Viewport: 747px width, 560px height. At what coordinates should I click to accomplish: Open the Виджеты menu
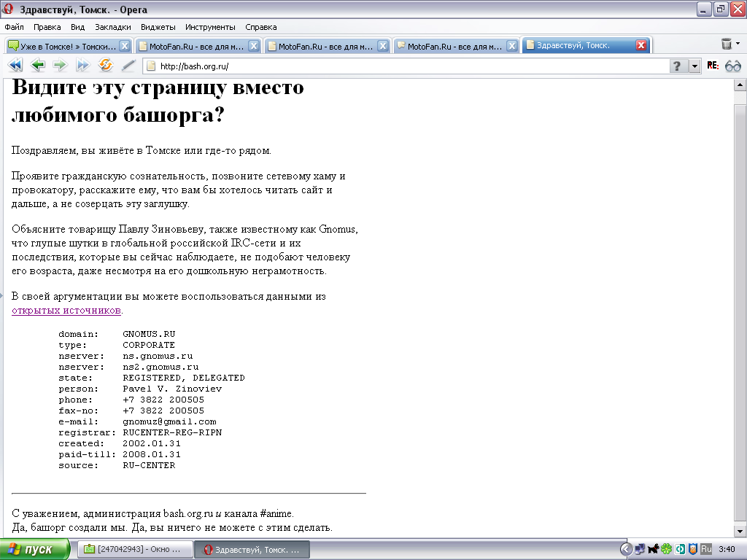click(158, 27)
